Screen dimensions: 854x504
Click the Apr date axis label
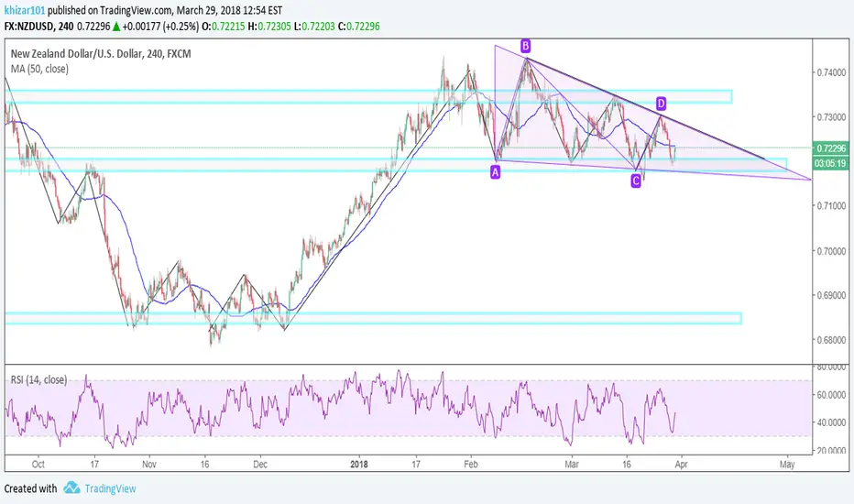point(681,465)
